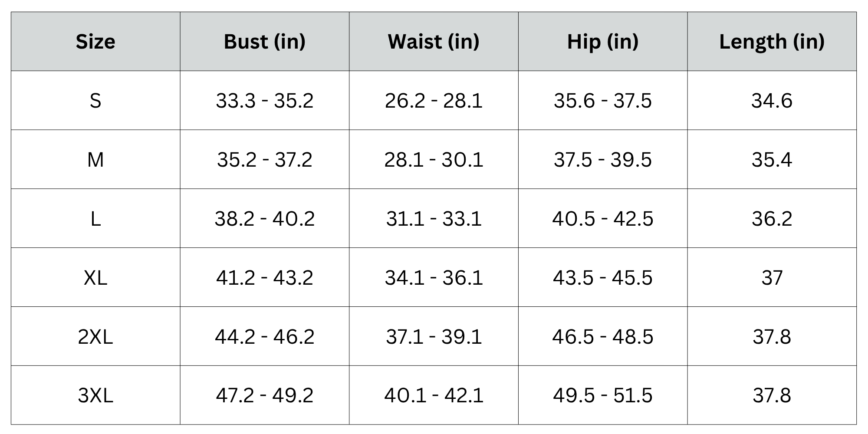Image resolution: width=868 pixels, height=434 pixels.
Task: Select the XL size cell
Action: coord(95,278)
